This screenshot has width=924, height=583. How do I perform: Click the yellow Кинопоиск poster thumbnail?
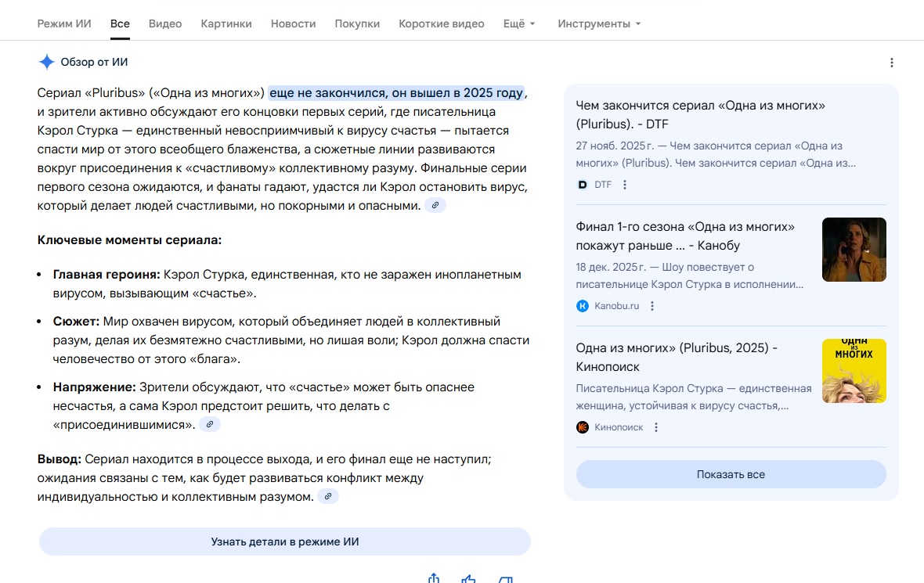[854, 371]
